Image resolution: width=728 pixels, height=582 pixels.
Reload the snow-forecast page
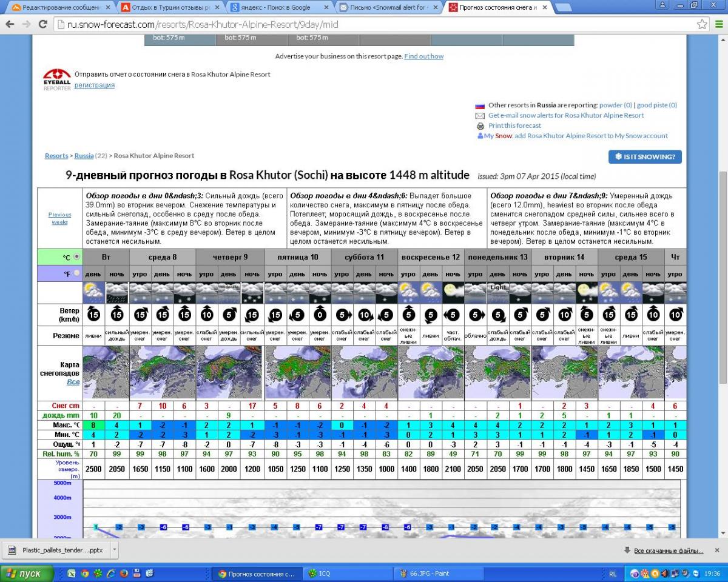tap(42, 24)
